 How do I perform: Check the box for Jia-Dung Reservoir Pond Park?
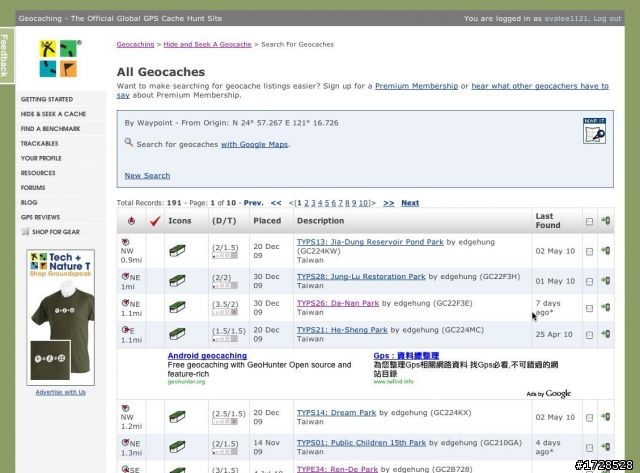(x=589, y=251)
